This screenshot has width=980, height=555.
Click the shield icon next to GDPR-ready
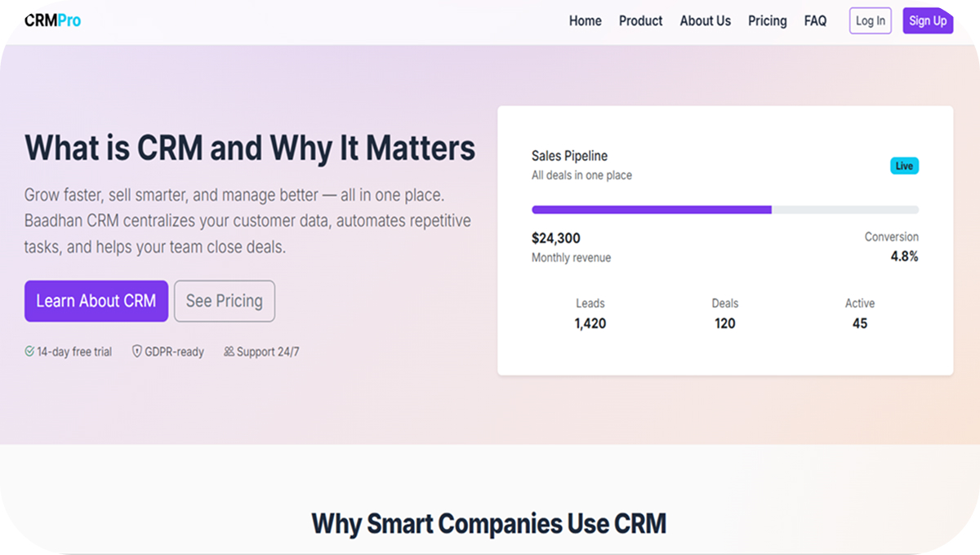(x=137, y=352)
